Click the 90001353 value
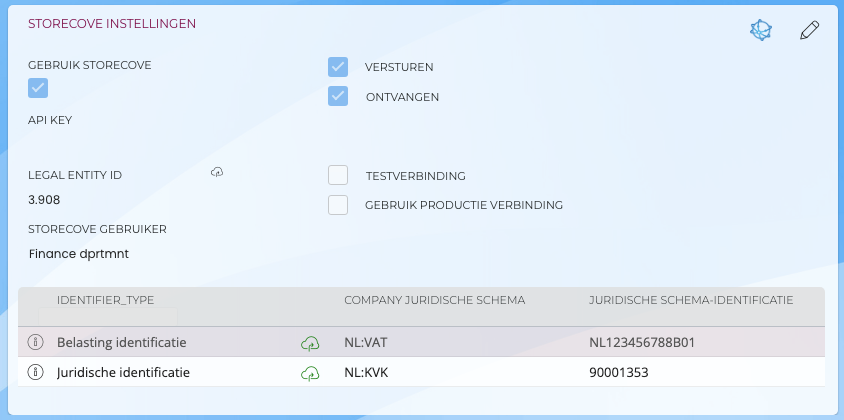 point(619,373)
